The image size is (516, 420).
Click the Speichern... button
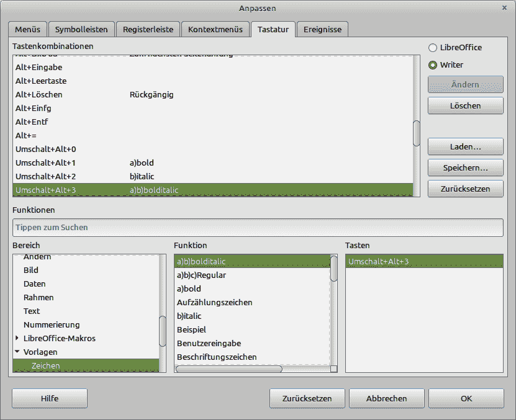tap(465, 168)
